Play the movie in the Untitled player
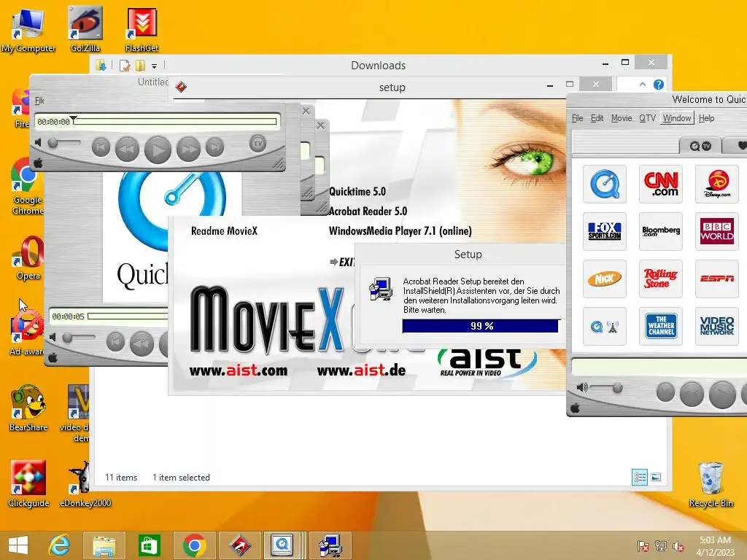747x560 pixels. (158, 149)
